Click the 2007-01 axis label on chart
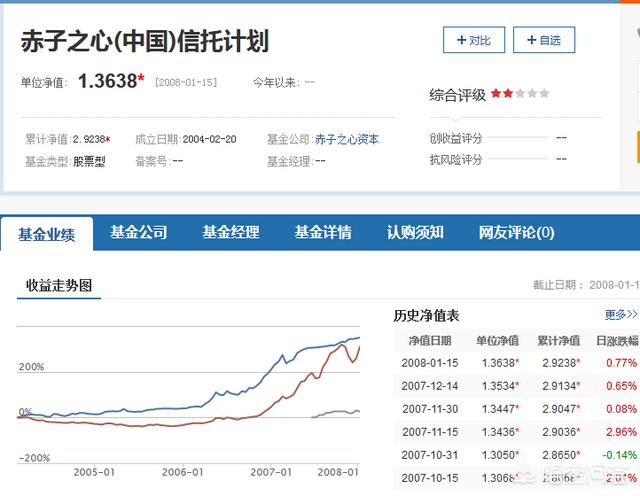 (271, 472)
